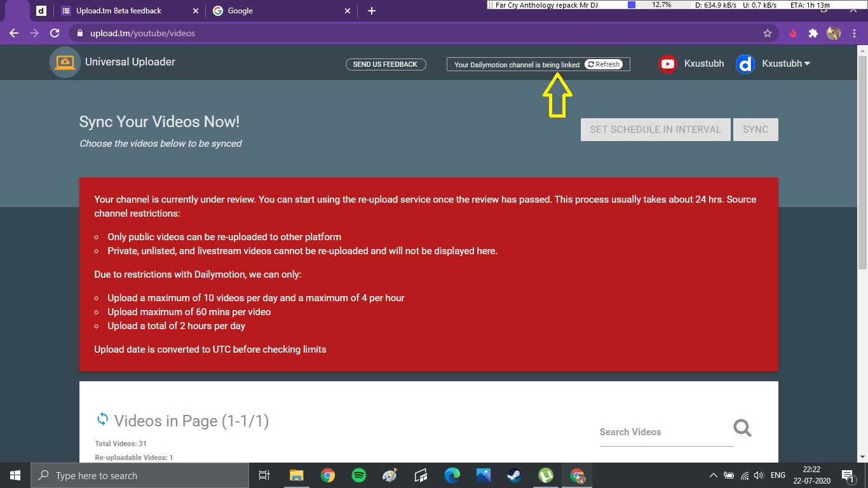Open Chrome's three-dot menu

click(x=853, y=33)
